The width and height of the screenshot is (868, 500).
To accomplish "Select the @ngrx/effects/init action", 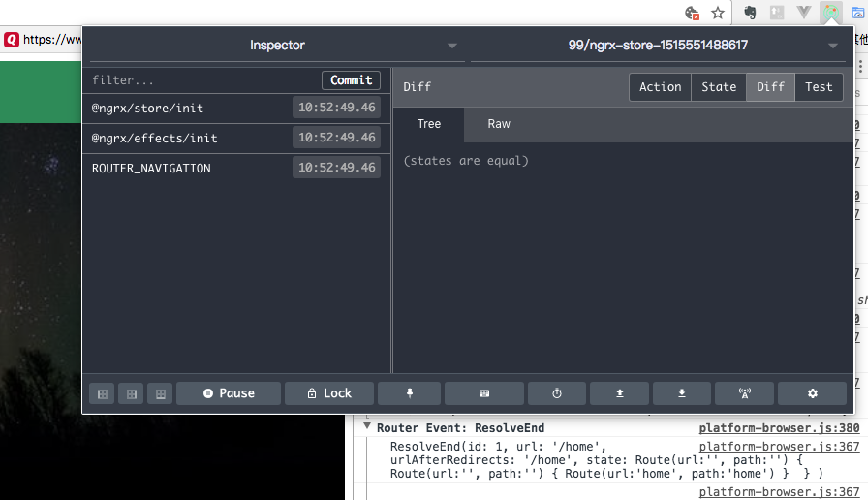I will (236, 138).
